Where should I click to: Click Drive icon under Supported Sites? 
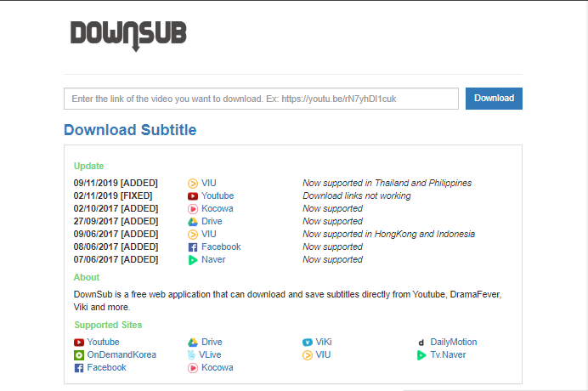[192, 343]
